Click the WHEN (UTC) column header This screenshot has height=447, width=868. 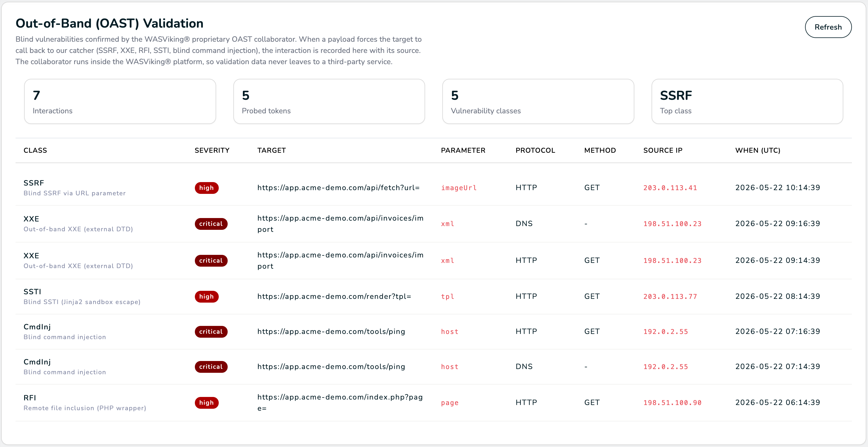click(x=758, y=150)
